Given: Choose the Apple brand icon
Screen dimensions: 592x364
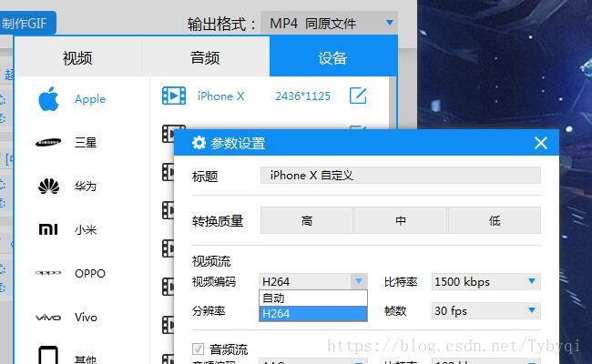Looking at the screenshot, I should click(x=48, y=99).
